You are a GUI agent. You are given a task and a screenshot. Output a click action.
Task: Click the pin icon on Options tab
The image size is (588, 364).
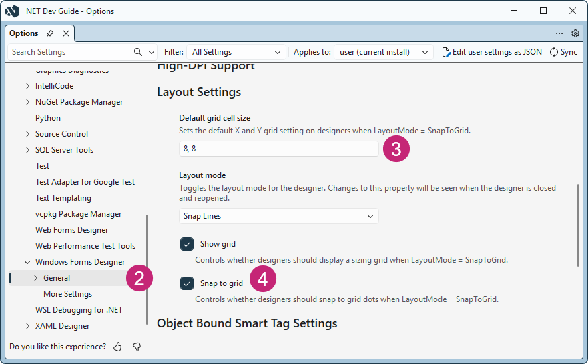[50, 33]
